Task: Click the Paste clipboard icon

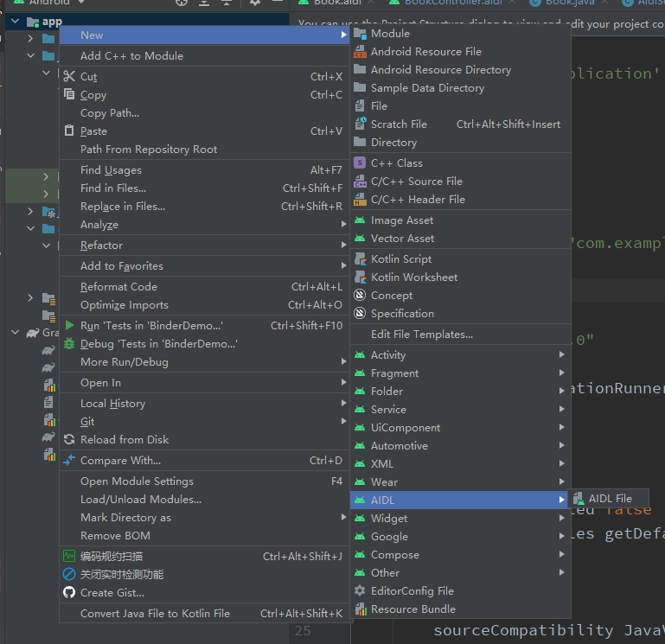Action: [69, 131]
